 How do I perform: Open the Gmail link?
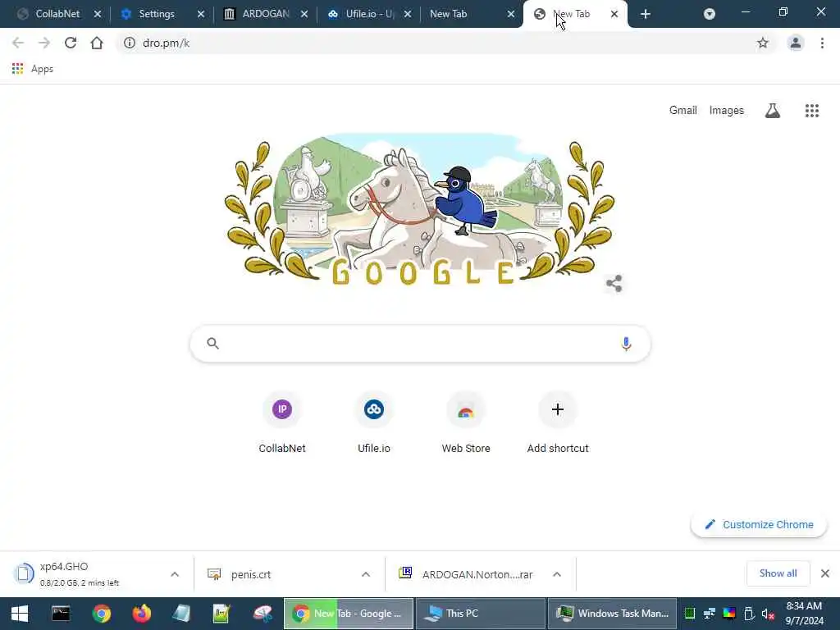coord(683,111)
